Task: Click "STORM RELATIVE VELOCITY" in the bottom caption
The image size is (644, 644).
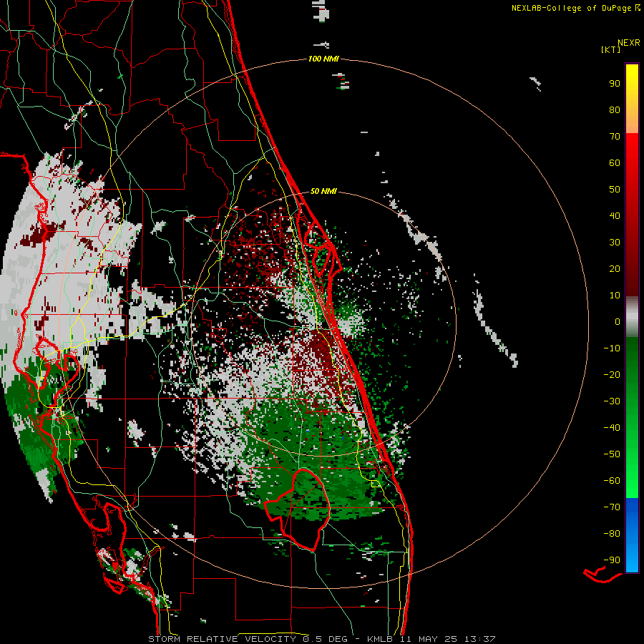Action: pos(222,639)
